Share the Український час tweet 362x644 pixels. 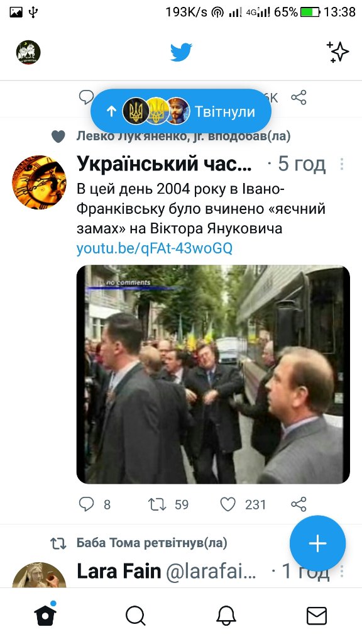299,504
